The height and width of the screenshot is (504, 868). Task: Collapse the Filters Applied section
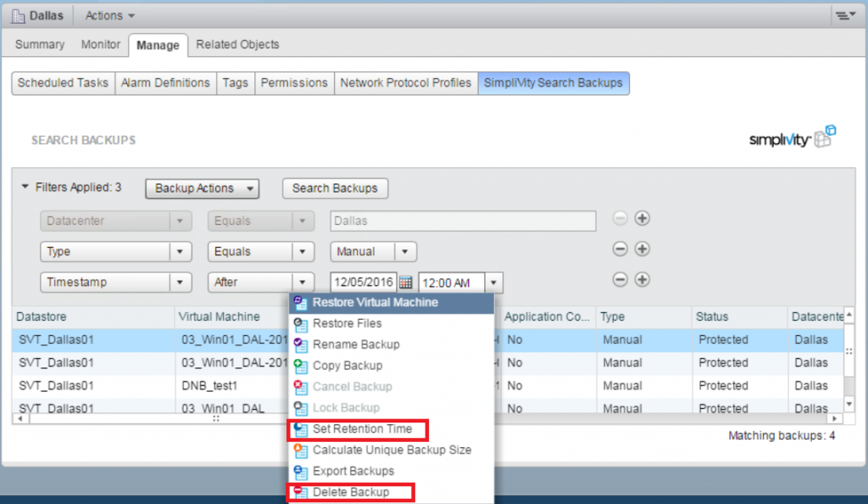[x=25, y=188]
